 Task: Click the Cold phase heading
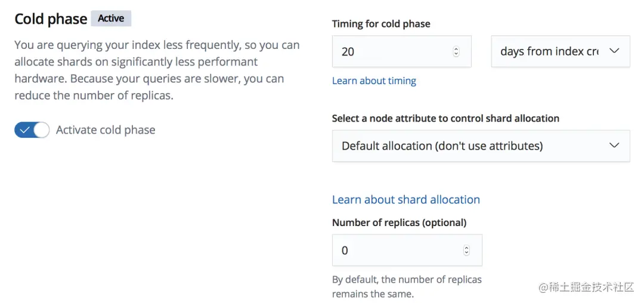point(51,19)
